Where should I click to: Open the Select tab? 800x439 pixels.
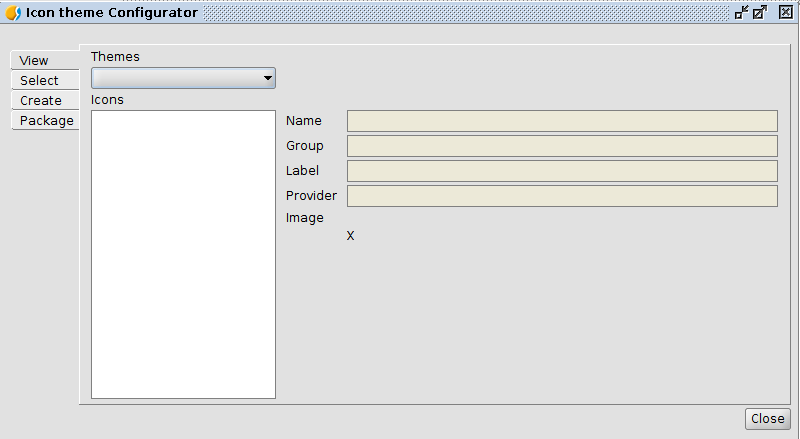[x=39, y=81]
